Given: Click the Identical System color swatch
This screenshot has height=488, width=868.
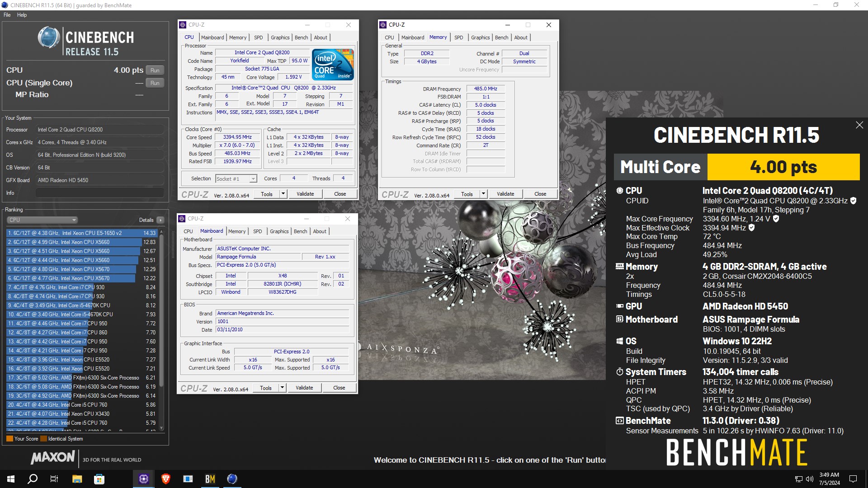Looking at the screenshot, I should [x=43, y=439].
